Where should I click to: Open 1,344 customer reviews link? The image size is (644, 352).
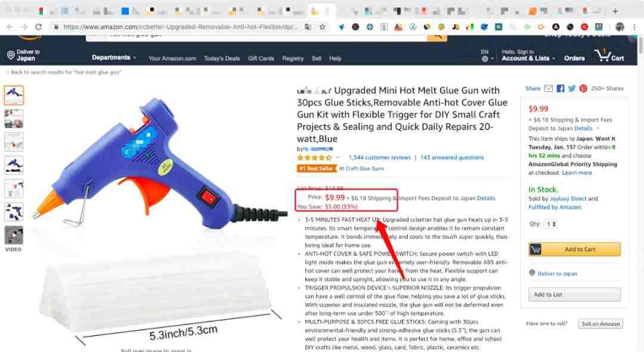379,158
